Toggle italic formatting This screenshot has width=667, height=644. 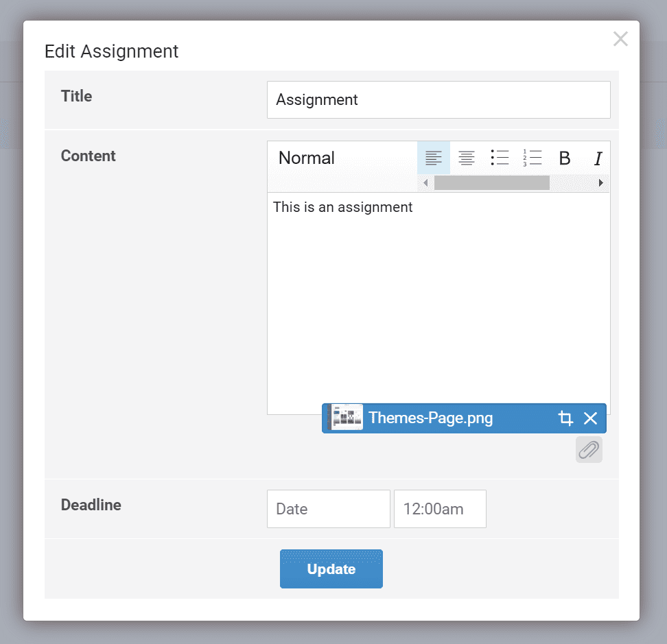pyautogui.click(x=598, y=158)
